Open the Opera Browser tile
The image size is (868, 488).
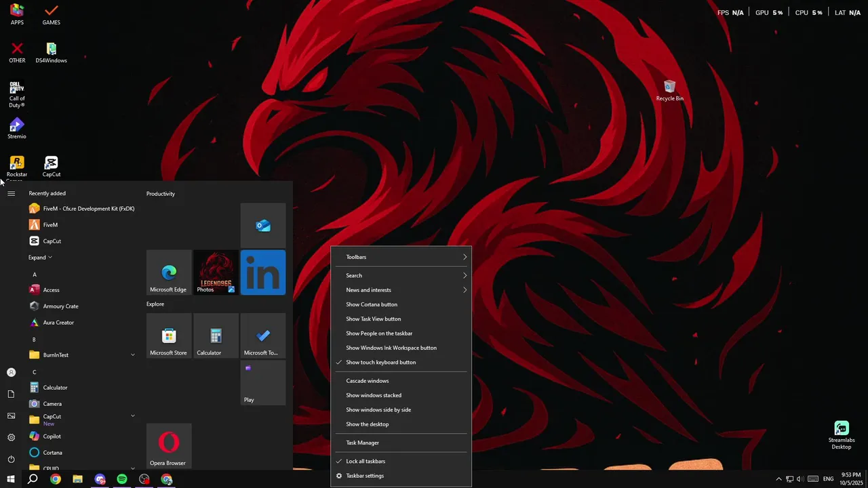coord(169,446)
